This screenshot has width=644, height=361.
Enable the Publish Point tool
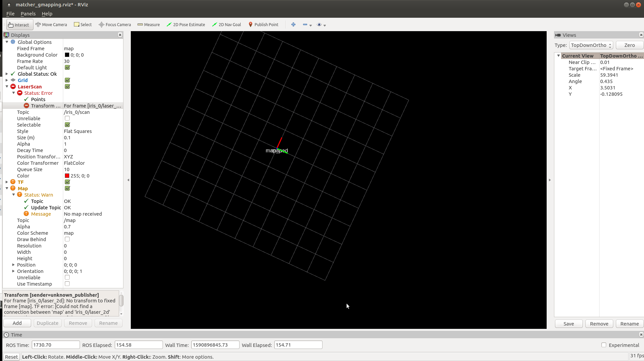point(264,24)
